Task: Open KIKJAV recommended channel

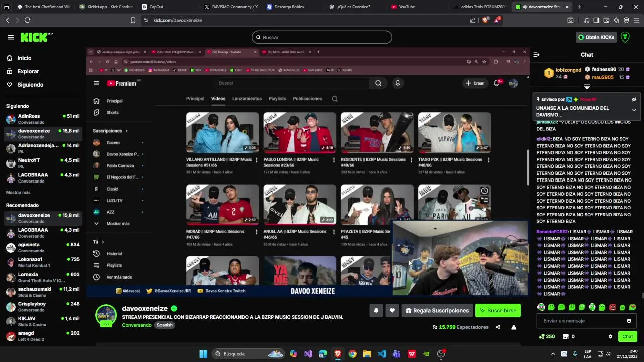Action: tap(43, 321)
